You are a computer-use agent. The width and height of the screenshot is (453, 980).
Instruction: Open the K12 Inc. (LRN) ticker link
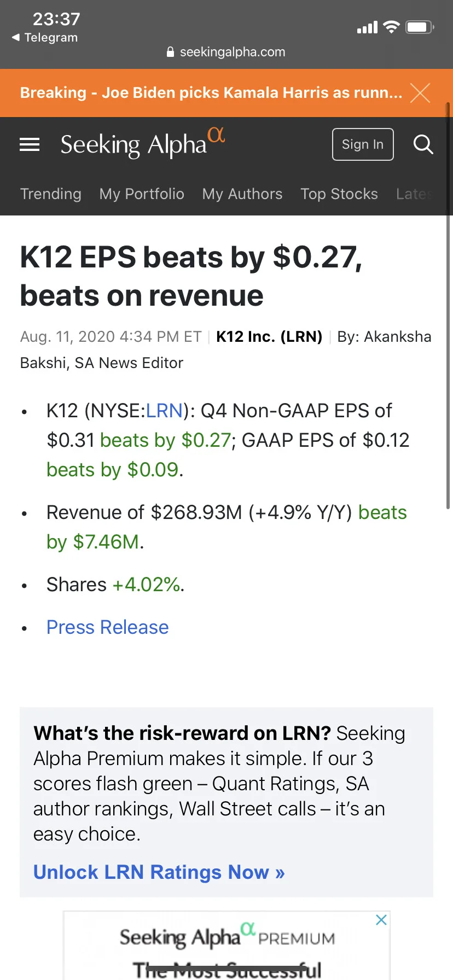(269, 336)
